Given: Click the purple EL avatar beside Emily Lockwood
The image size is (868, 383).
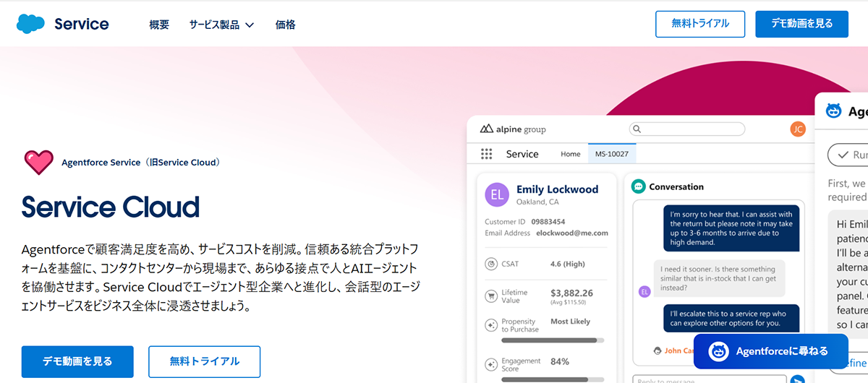Looking at the screenshot, I should (x=496, y=194).
